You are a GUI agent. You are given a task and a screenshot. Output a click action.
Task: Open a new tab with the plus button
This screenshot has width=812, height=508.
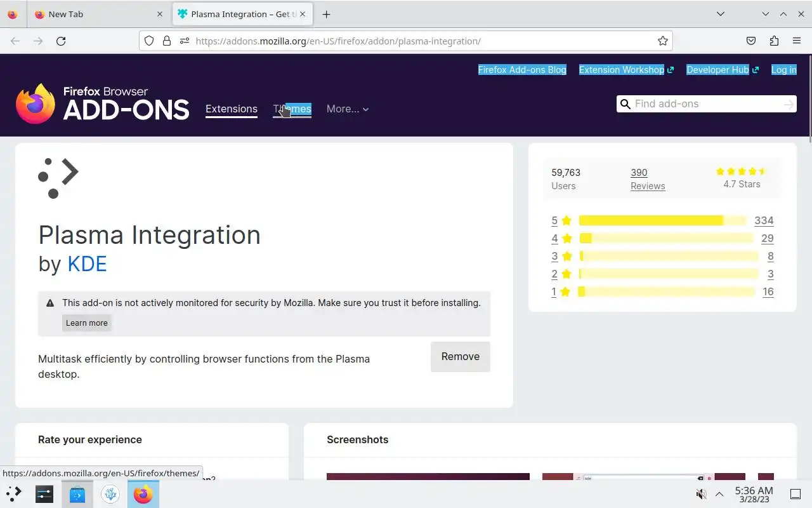(326, 14)
